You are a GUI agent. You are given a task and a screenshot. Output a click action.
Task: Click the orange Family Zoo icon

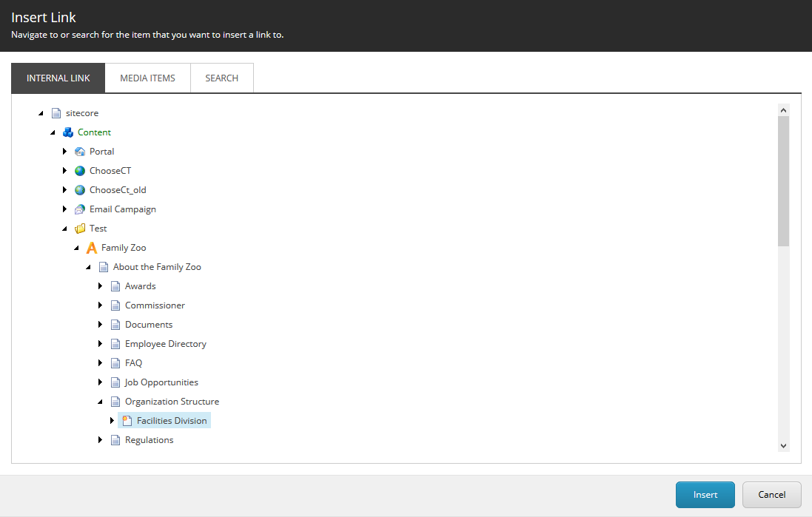click(x=92, y=248)
